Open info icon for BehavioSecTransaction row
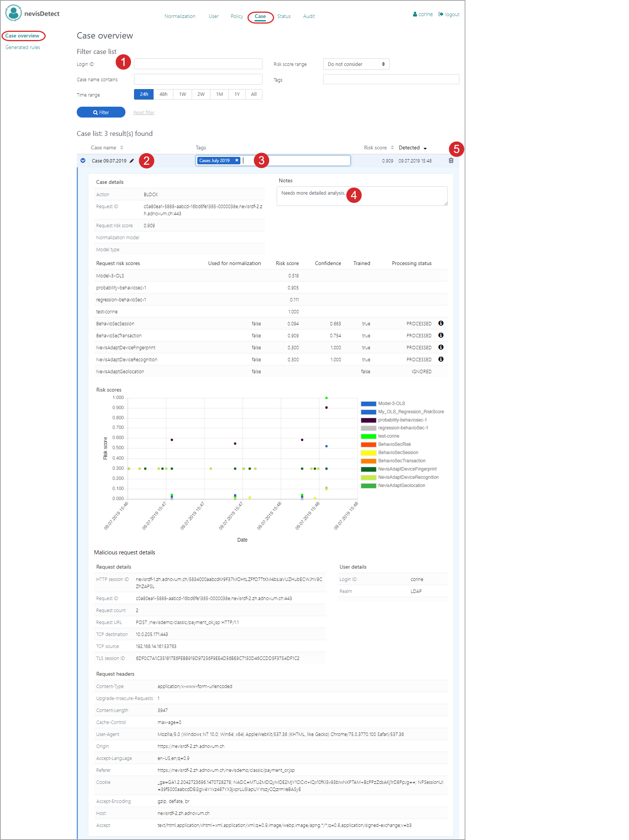The height and width of the screenshot is (840, 629). pos(441,335)
